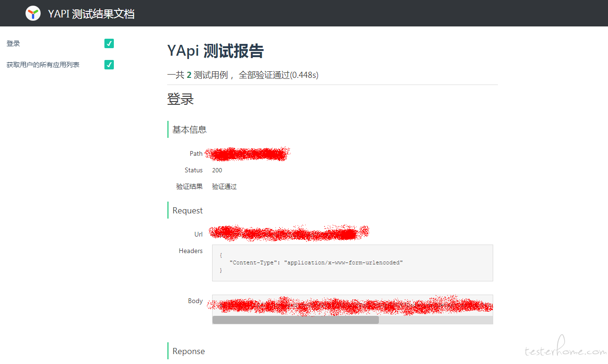
Task: Click the Path label
Action: point(196,153)
